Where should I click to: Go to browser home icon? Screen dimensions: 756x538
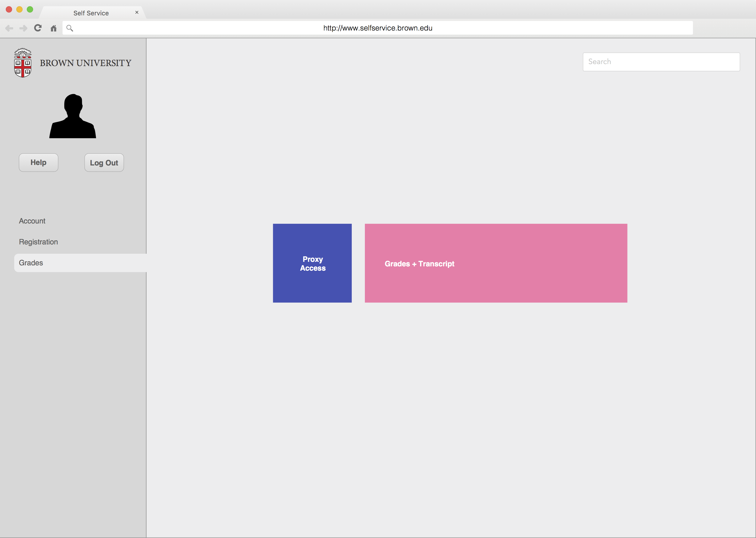click(x=53, y=28)
